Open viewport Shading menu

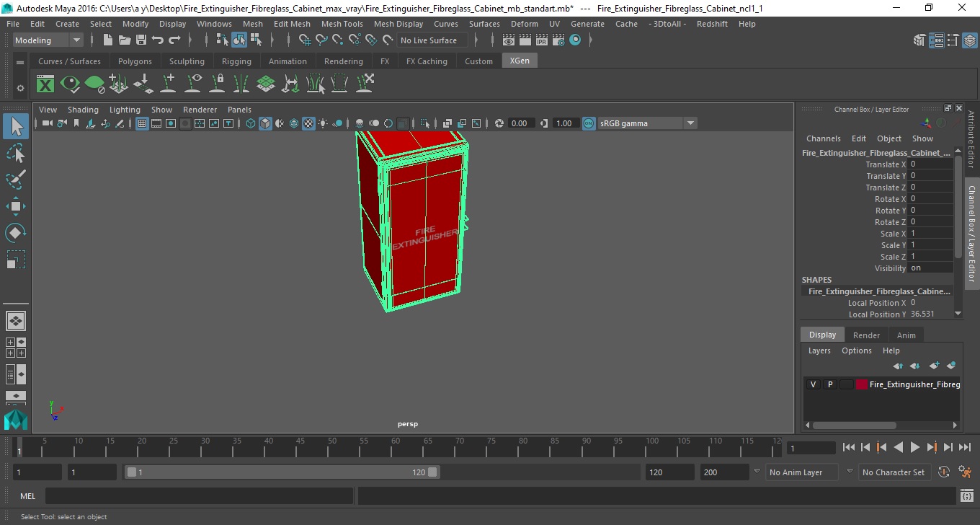83,110
